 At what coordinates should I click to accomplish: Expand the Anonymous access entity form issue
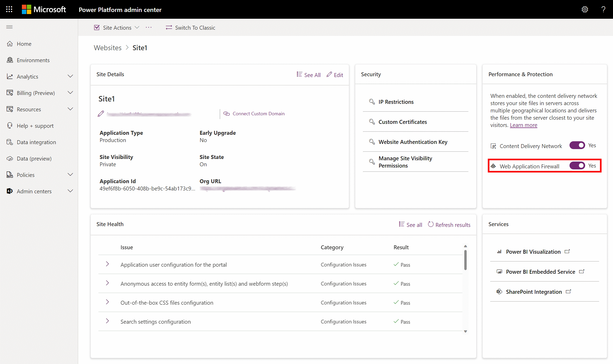107,283
